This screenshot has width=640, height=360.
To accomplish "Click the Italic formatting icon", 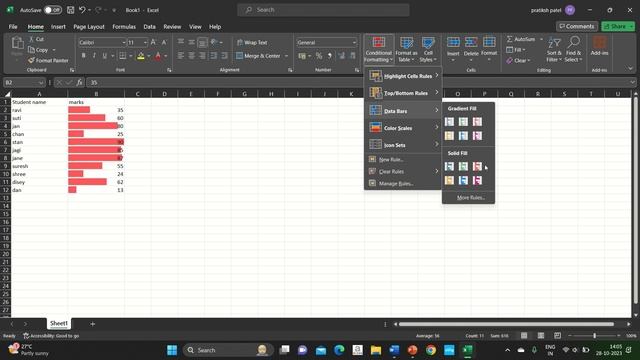I will [x=94, y=56].
